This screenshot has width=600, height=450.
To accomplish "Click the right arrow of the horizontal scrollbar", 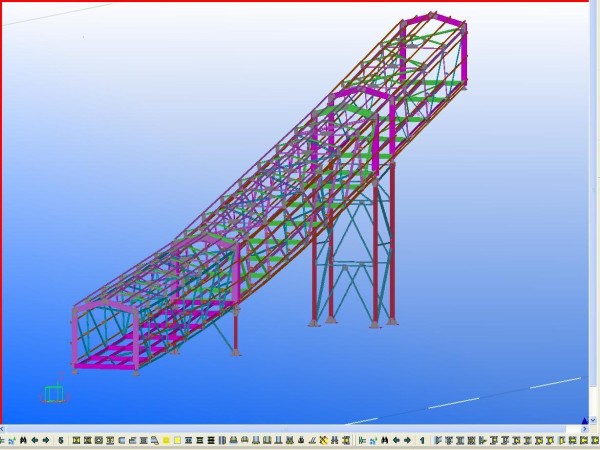I will click(x=584, y=429).
